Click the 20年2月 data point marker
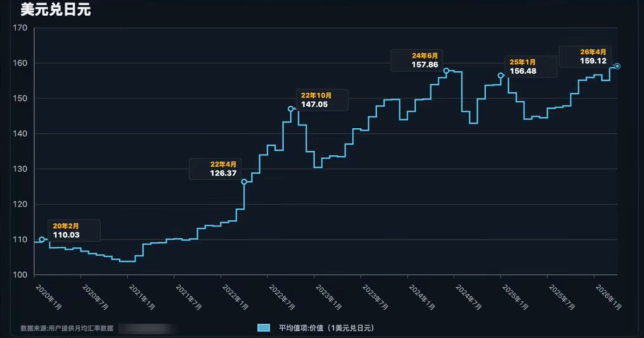The height and width of the screenshot is (338, 644). [42, 239]
